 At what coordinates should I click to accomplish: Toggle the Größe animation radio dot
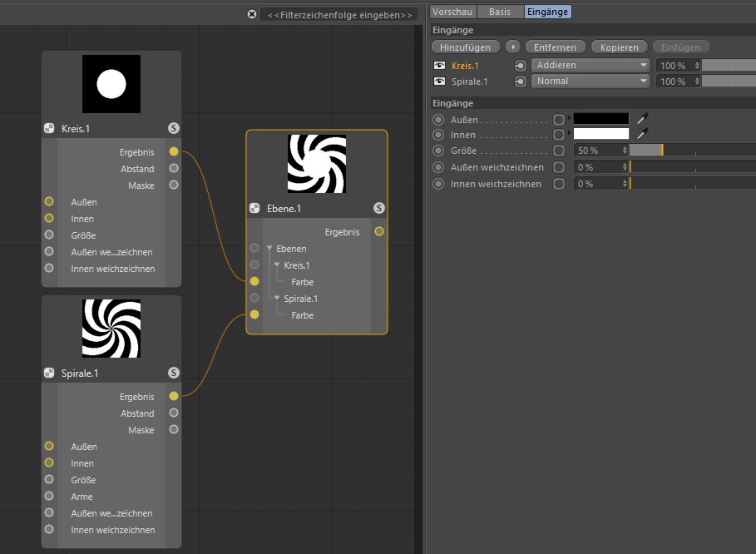point(438,151)
